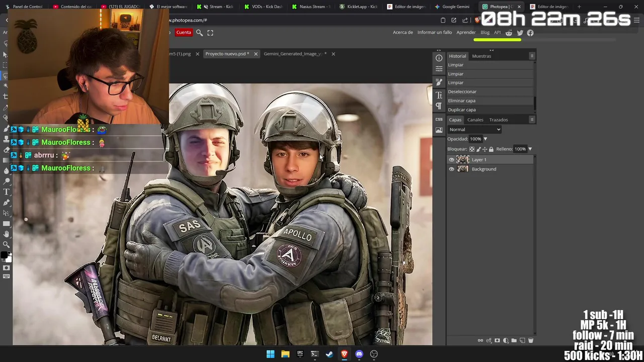Open the Paragraph panel icon
This screenshot has width=644, height=362.
439,106
